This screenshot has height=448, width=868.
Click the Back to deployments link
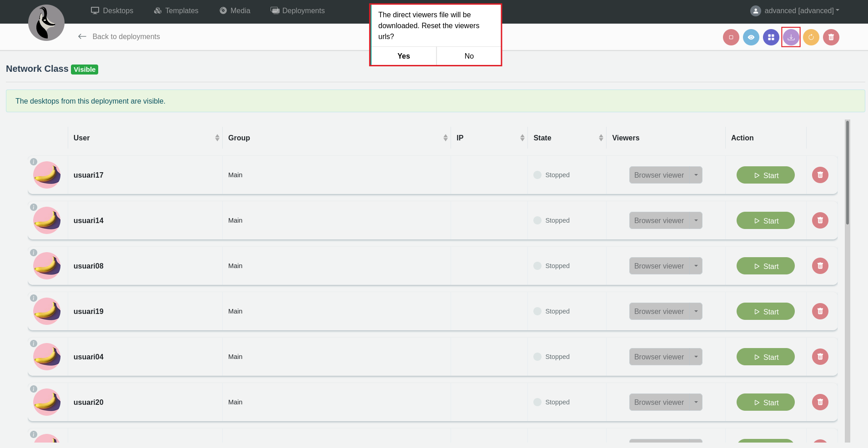point(119,37)
